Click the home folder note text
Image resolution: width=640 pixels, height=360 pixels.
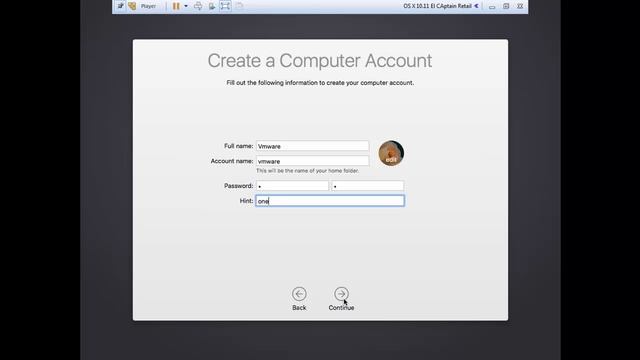(307, 171)
